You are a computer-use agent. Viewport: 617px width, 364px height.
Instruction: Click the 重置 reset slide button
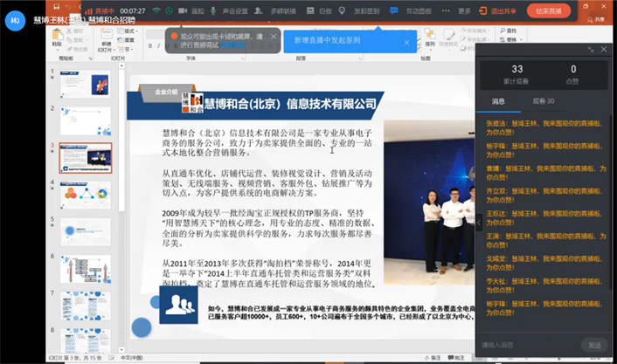[126, 40]
